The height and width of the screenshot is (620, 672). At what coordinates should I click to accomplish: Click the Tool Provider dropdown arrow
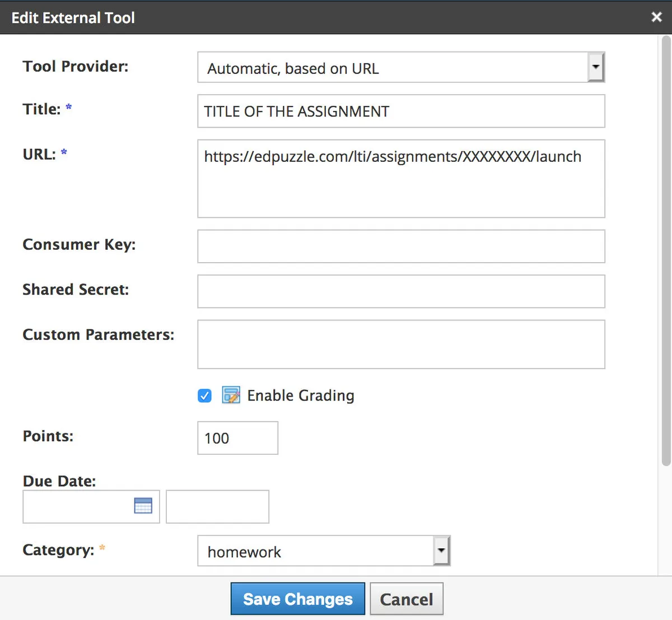596,68
